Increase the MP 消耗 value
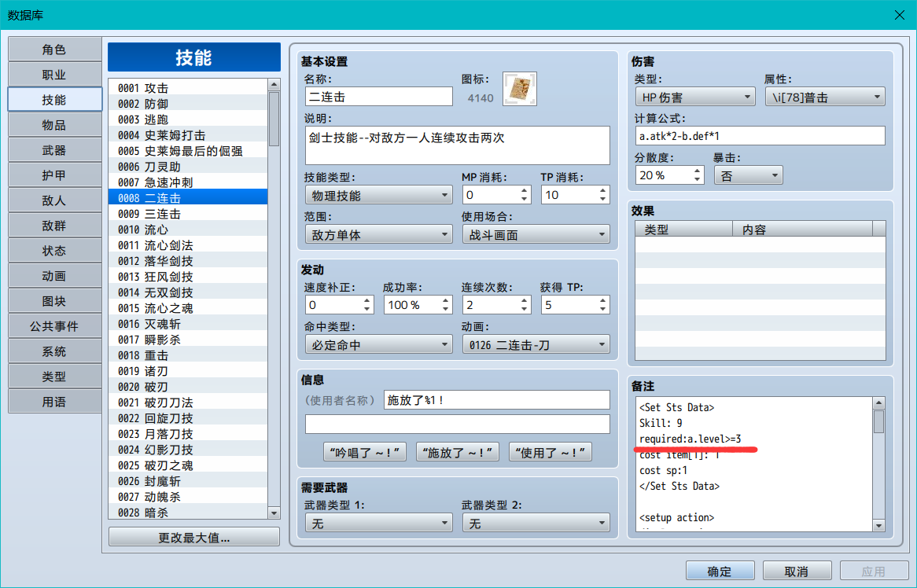This screenshot has width=917, height=588. point(524,190)
